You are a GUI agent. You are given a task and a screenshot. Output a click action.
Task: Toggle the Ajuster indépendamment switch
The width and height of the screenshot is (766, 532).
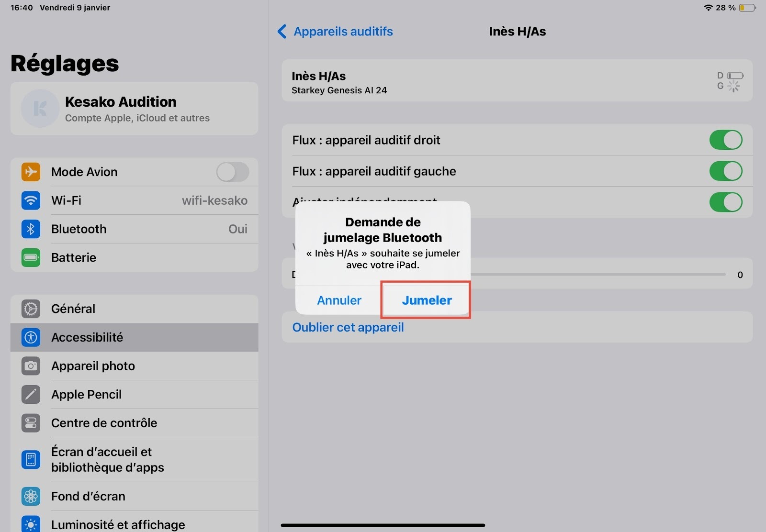coord(726,202)
